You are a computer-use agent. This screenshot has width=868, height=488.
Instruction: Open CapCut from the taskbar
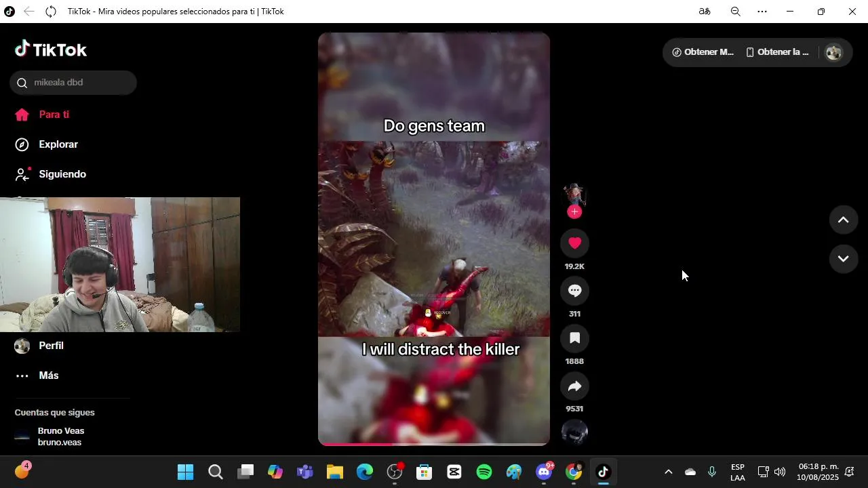(x=454, y=472)
